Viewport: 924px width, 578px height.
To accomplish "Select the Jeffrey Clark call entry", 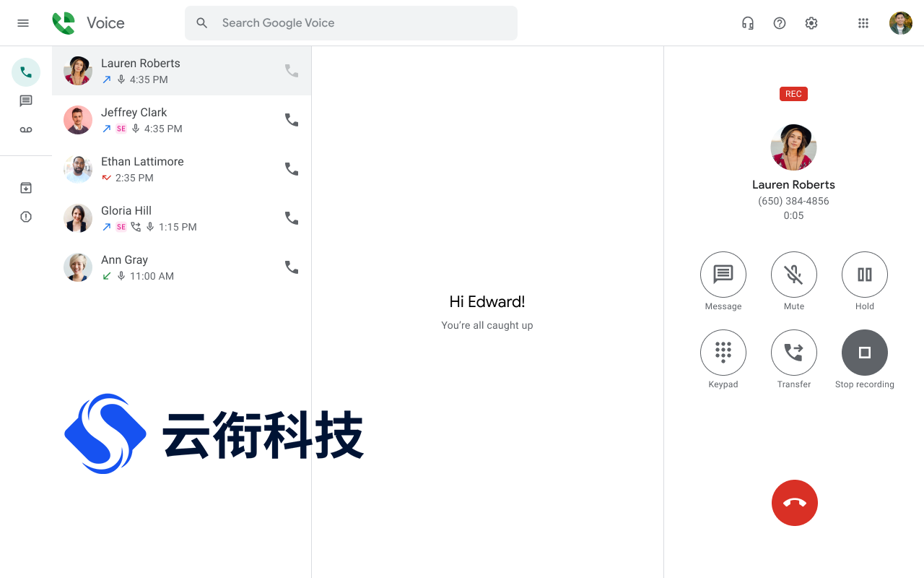I will [x=181, y=120].
